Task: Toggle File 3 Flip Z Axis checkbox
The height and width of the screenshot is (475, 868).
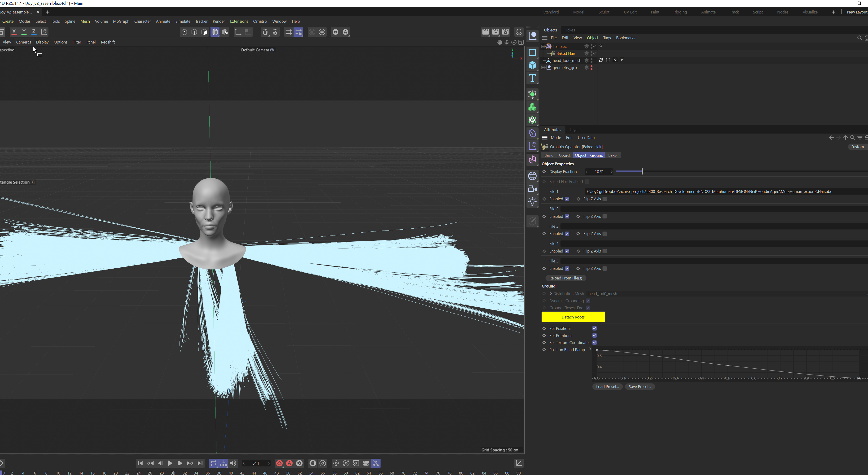Action: click(x=605, y=234)
